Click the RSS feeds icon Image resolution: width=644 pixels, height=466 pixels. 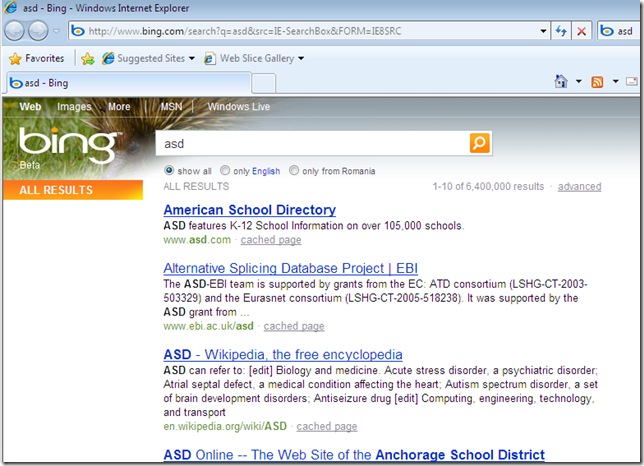click(x=597, y=82)
